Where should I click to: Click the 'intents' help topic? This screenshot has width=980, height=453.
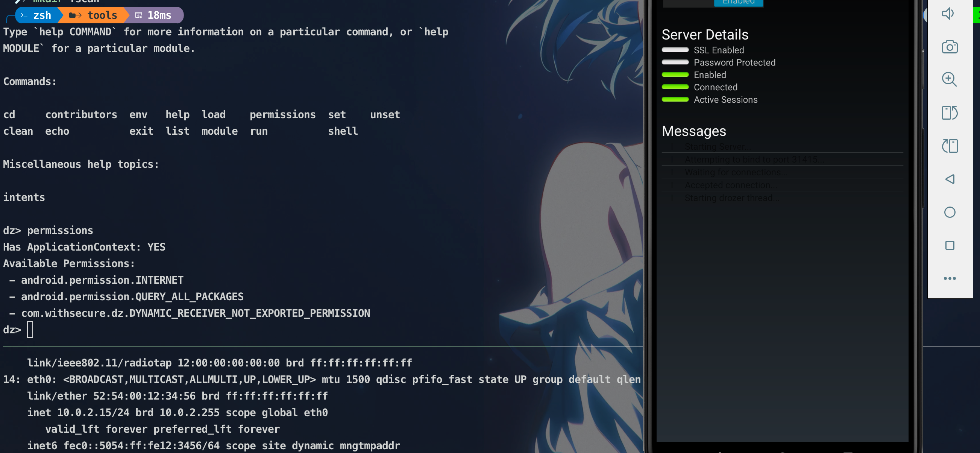pyautogui.click(x=24, y=197)
